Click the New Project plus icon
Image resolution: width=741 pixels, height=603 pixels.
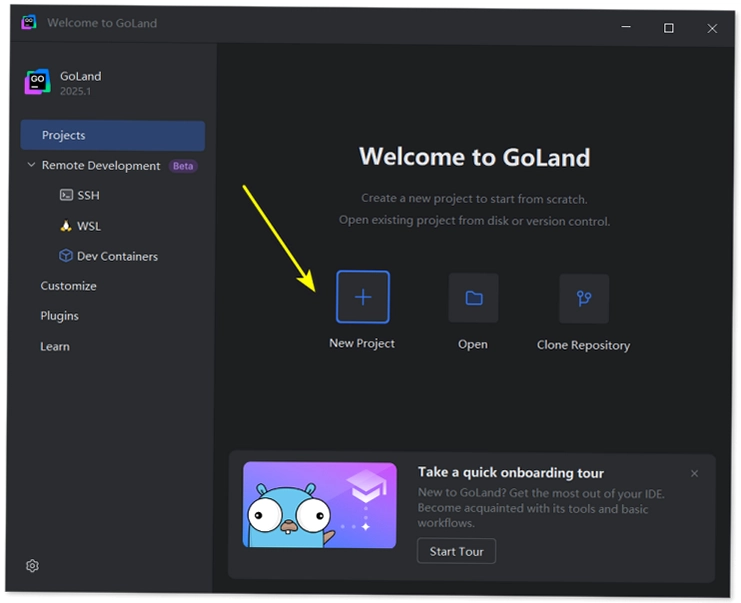(x=362, y=297)
